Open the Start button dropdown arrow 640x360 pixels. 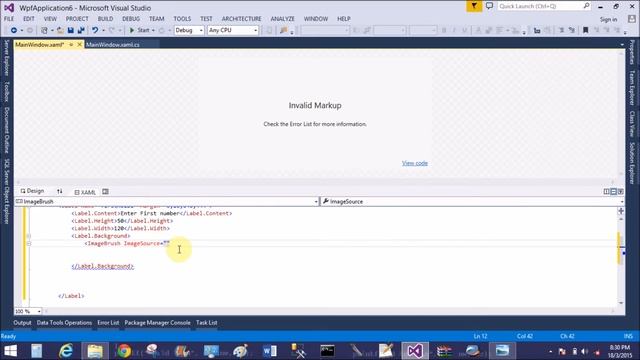tap(153, 31)
